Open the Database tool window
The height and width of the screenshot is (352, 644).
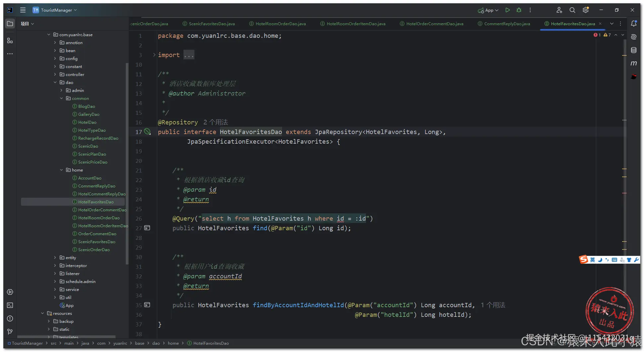point(634,50)
